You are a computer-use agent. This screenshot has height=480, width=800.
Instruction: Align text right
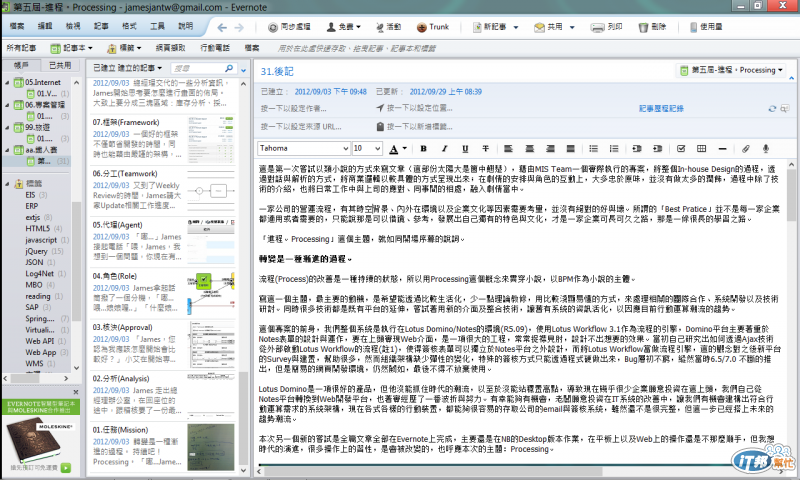550,148
